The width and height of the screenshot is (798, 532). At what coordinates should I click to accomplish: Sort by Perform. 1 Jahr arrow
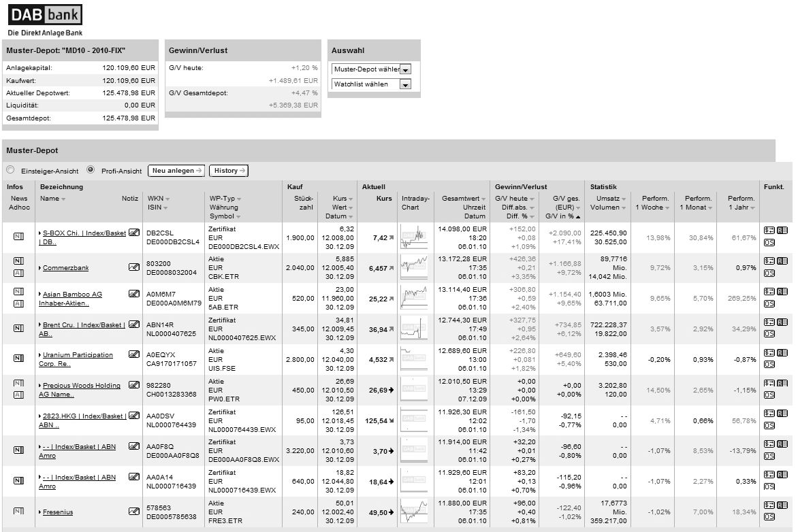click(752, 208)
